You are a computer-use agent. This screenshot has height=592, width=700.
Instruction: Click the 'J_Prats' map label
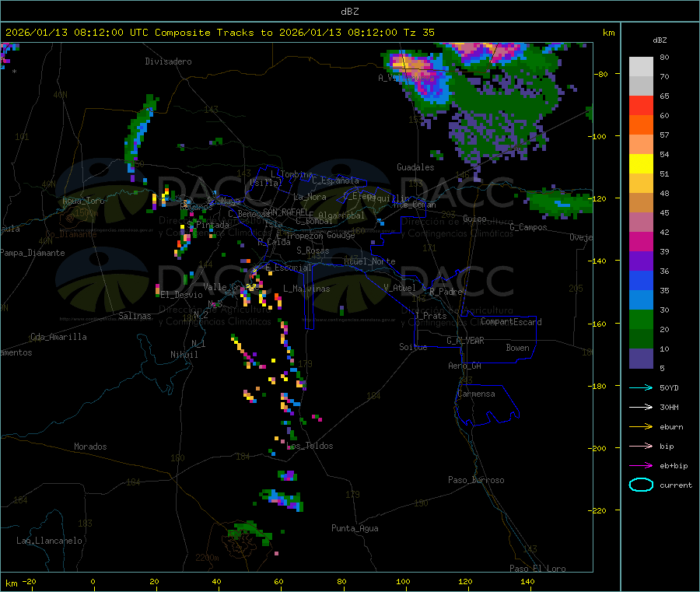[431, 316]
